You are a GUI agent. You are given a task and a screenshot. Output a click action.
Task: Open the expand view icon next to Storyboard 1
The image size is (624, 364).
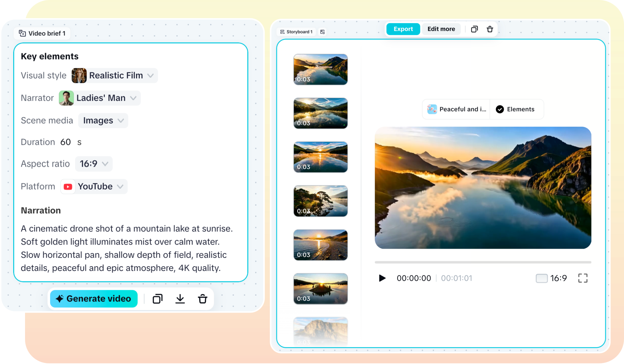pos(322,31)
